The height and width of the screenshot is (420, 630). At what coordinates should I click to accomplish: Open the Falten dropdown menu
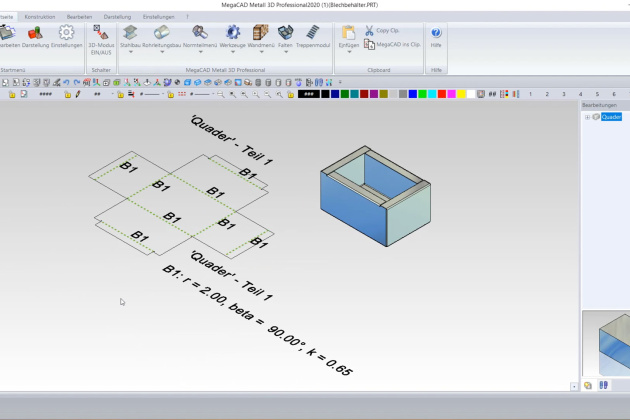[x=285, y=52]
